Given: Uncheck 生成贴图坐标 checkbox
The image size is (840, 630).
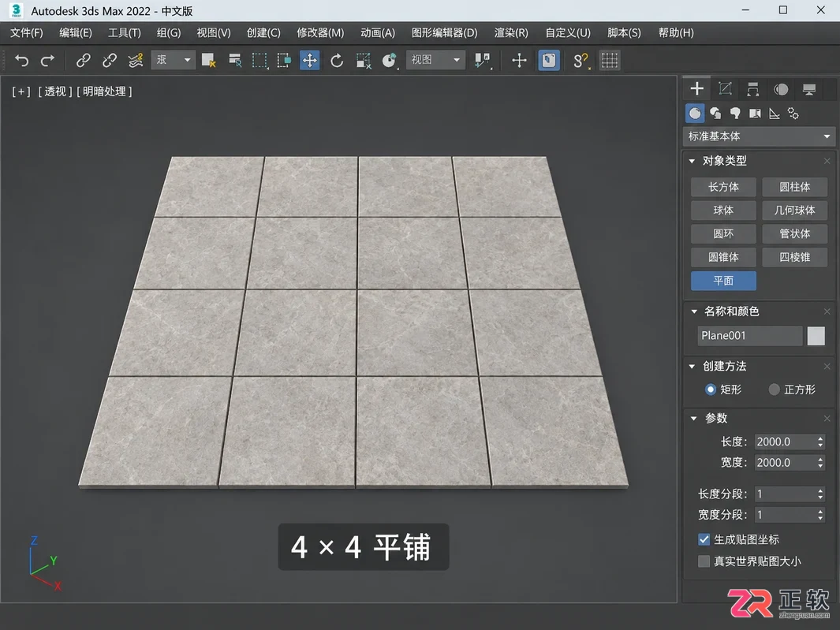Looking at the screenshot, I should coord(704,539).
